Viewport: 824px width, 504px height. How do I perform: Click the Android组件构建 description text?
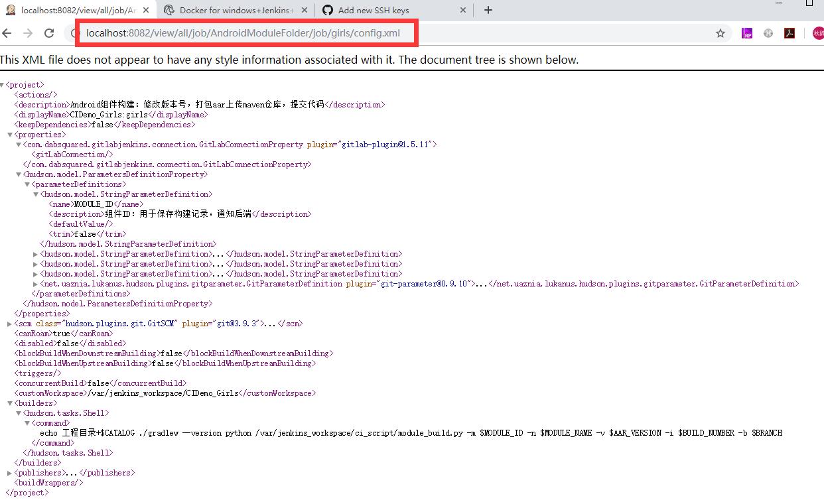[x=197, y=105]
